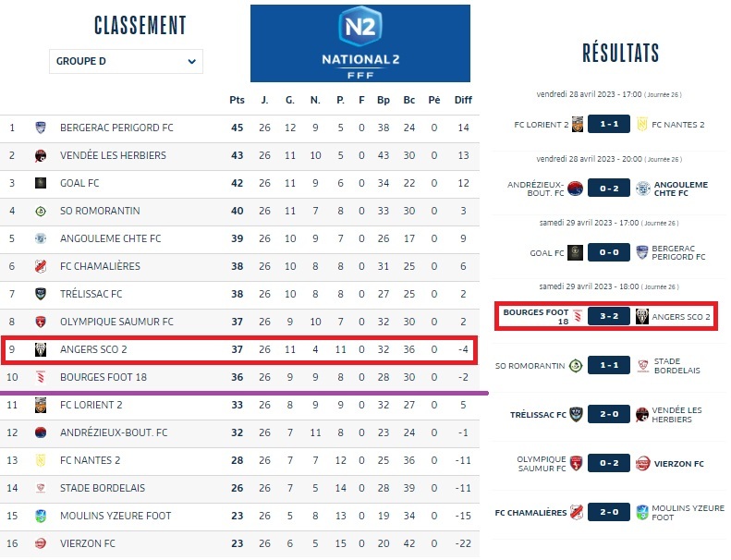The height and width of the screenshot is (560, 731).
Task: Open GOAL FC team link in standings
Action: click(79, 183)
